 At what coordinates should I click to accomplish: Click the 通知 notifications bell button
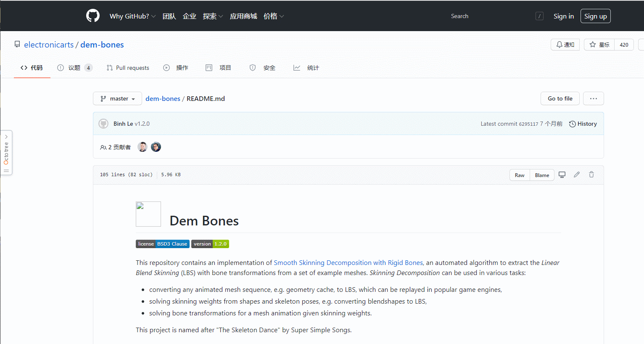(x=565, y=45)
